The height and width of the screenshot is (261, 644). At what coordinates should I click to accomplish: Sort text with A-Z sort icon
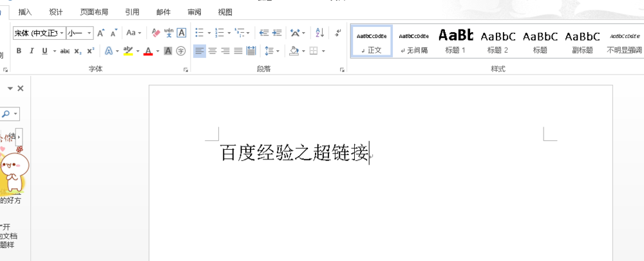[x=320, y=33]
